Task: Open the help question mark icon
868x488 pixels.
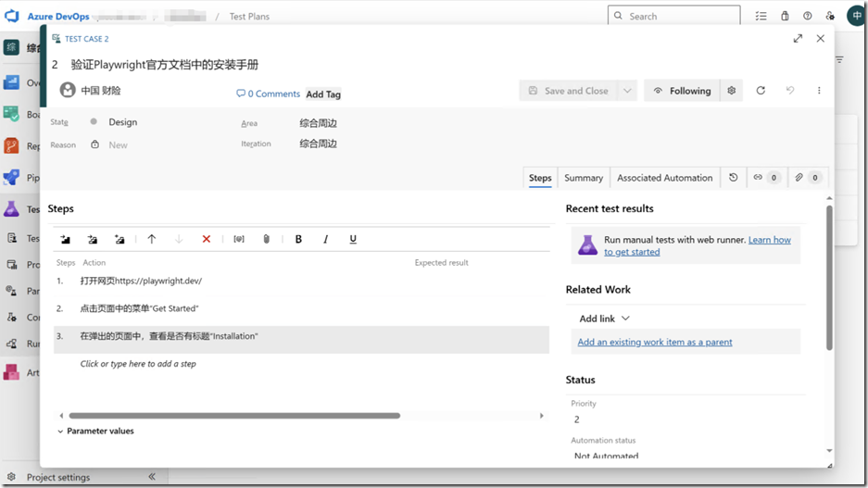Action: point(808,16)
